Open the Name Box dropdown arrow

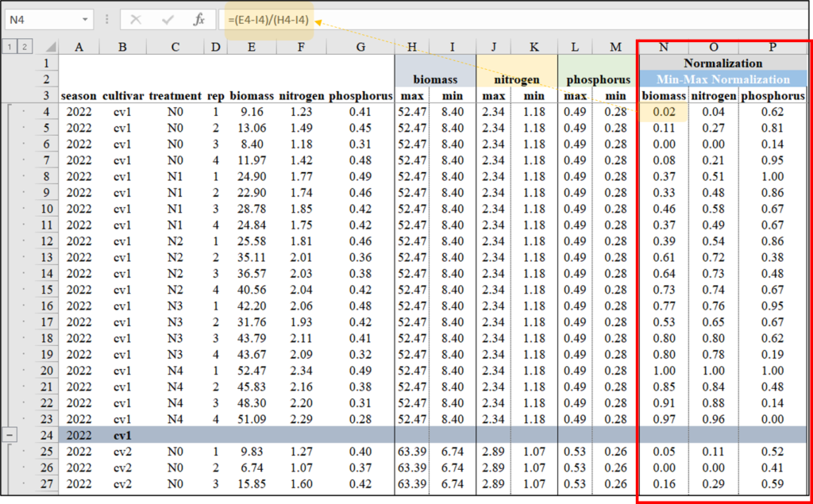pos(84,20)
